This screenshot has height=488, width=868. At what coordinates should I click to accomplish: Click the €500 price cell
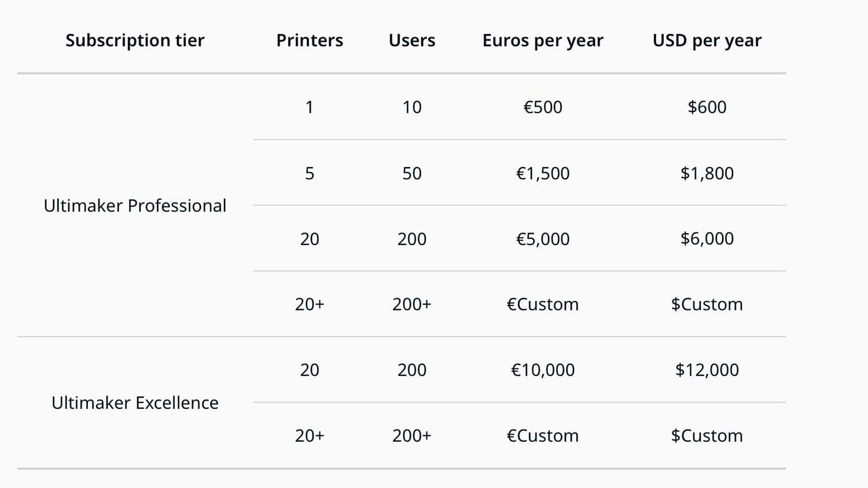point(543,107)
